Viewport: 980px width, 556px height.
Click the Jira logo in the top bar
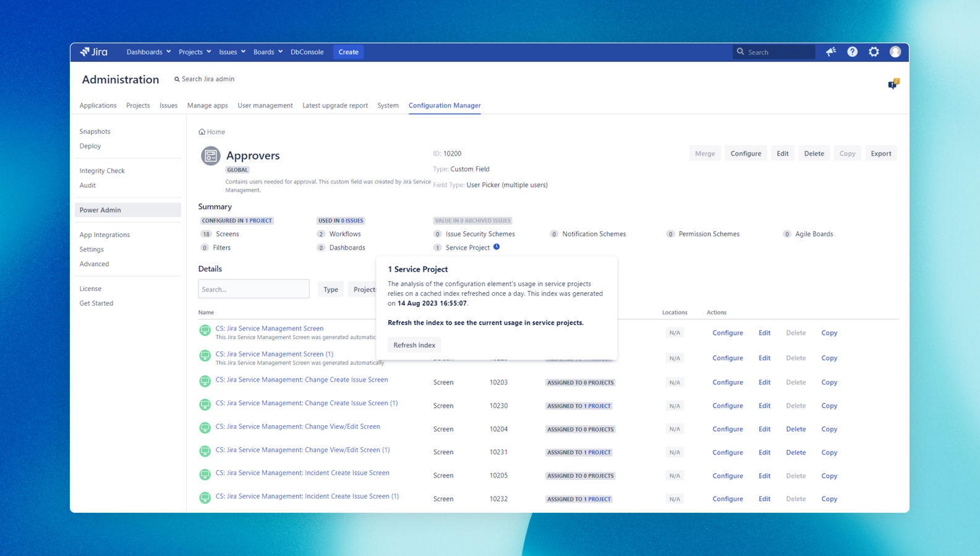pyautogui.click(x=94, y=52)
